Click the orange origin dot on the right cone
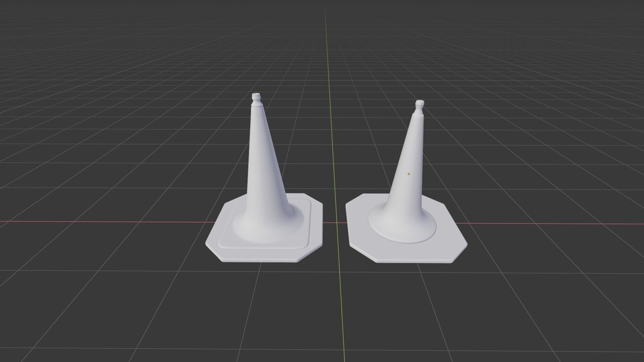 pyautogui.click(x=409, y=174)
